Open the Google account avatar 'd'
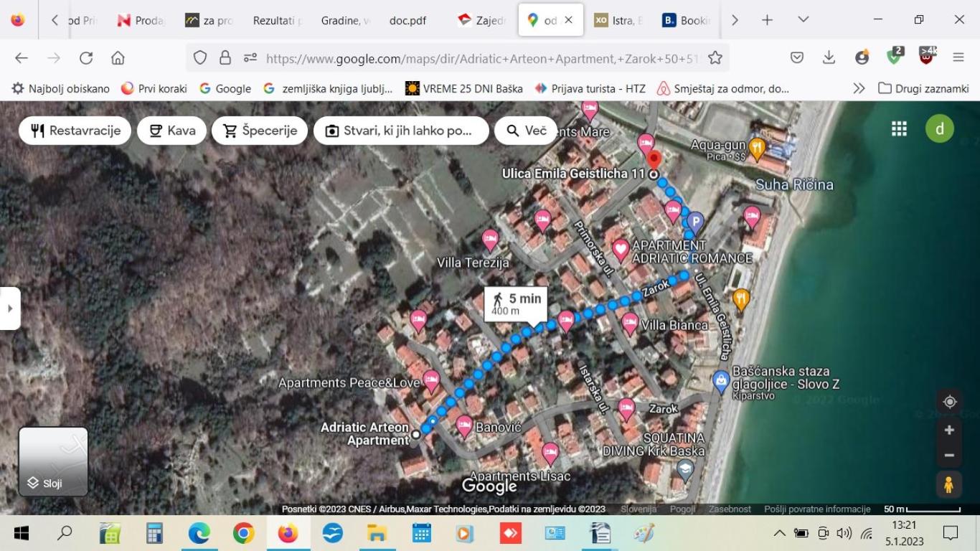The width and height of the screenshot is (980, 551). coord(940,128)
